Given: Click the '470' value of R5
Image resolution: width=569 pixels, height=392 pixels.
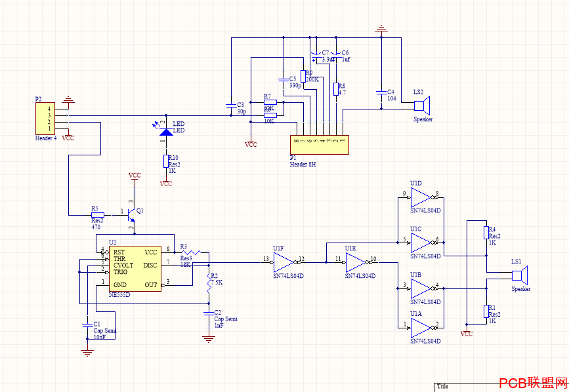Looking at the screenshot, I should point(96,227).
